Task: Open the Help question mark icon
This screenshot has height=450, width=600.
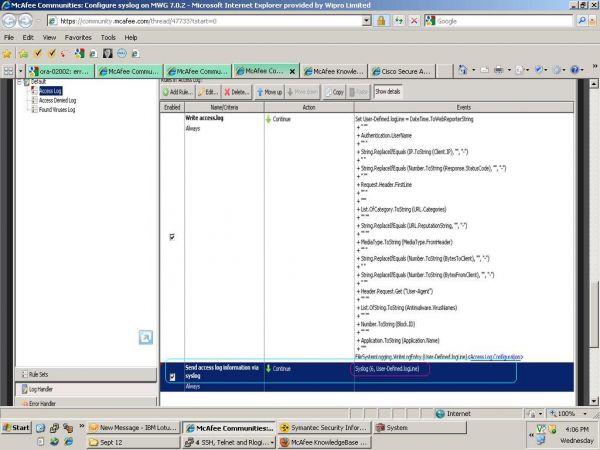Action: tap(574, 70)
